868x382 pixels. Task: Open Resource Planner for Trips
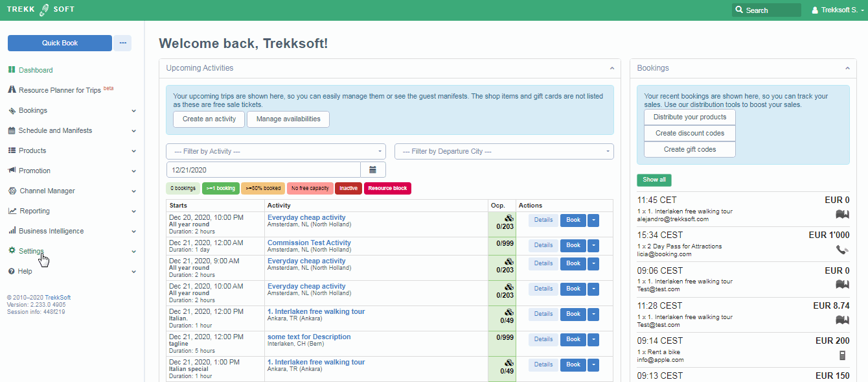click(x=60, y=90)
